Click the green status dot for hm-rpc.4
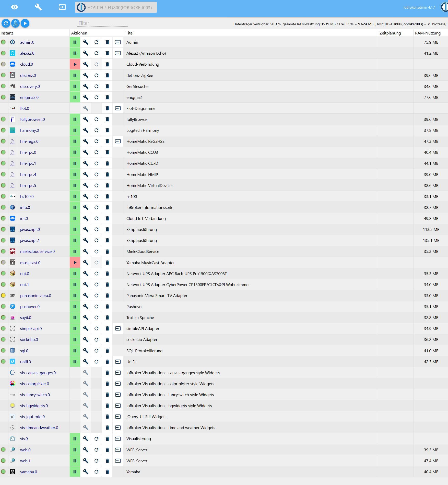 (3, 174)
